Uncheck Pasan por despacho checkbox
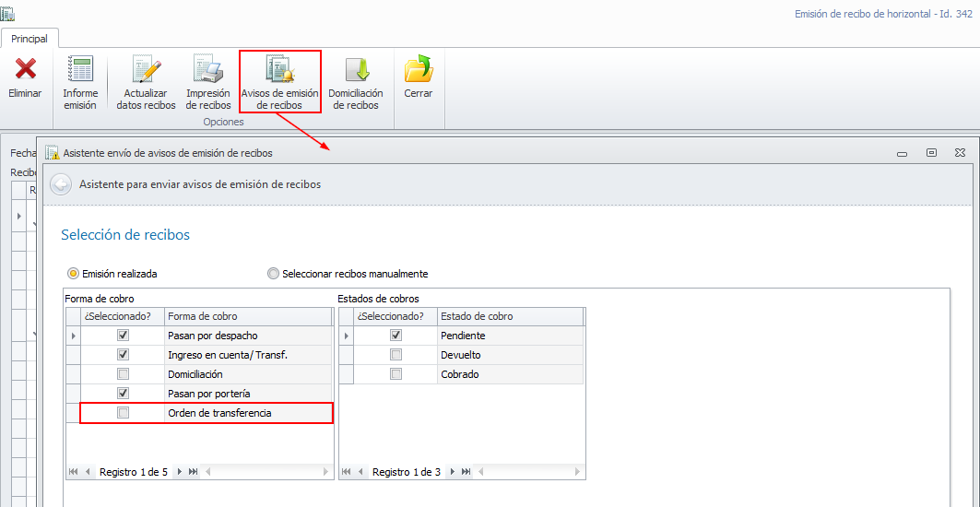980x507 pixels. (124, 336)
